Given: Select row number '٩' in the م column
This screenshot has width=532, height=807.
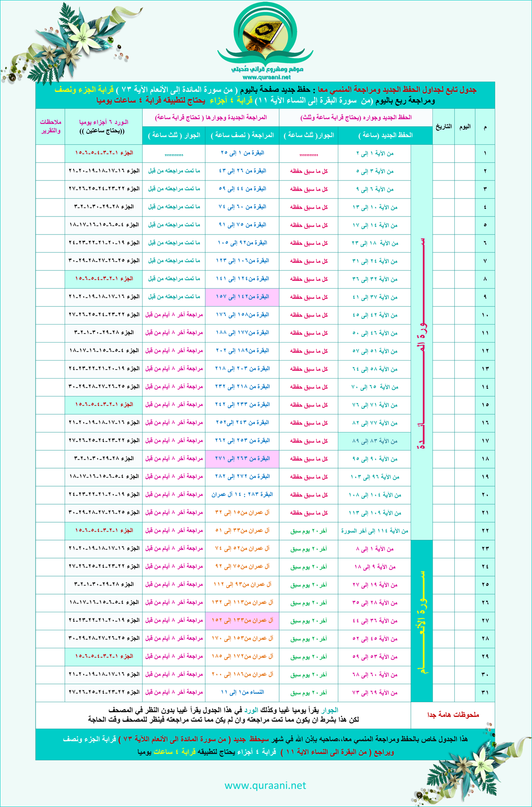Looking at the screenshot, I should point(485,297).
